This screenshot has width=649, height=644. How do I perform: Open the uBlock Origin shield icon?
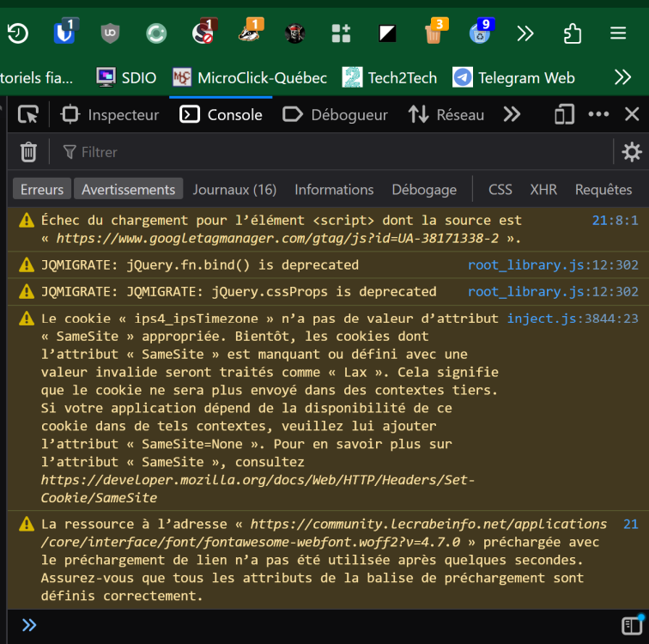tap(110, 33)
